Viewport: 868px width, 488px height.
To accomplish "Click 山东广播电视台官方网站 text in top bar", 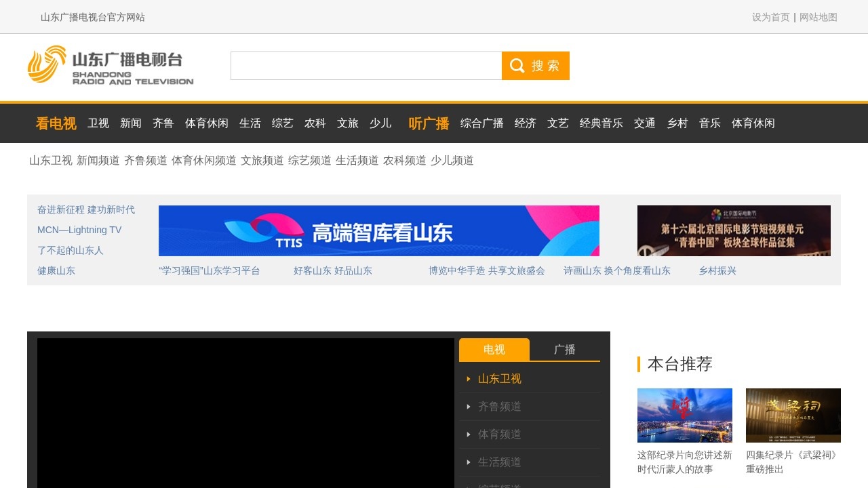I will pyautogui.click(x=93, y=17).
